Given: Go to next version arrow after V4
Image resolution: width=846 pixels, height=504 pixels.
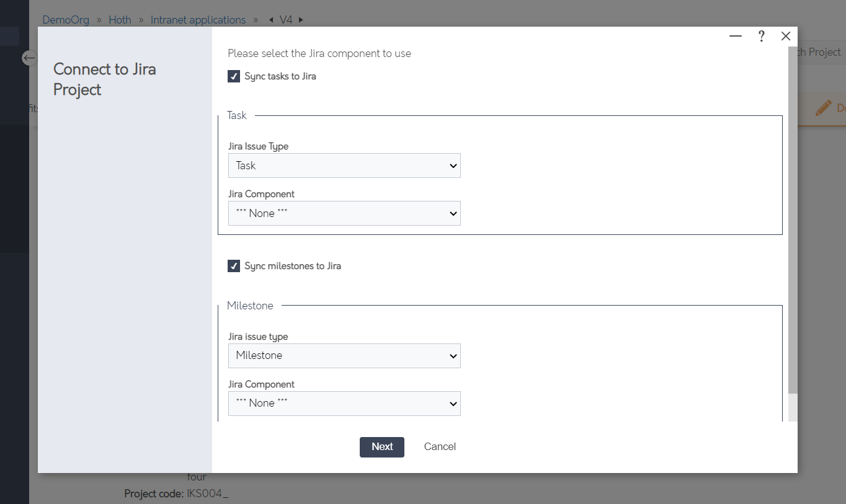Looking at the screenshot, I should [x=301, y=20].
